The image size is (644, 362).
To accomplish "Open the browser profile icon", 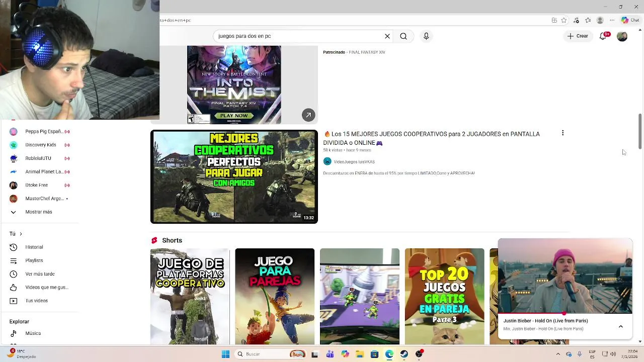I will (x=600, y=20).
